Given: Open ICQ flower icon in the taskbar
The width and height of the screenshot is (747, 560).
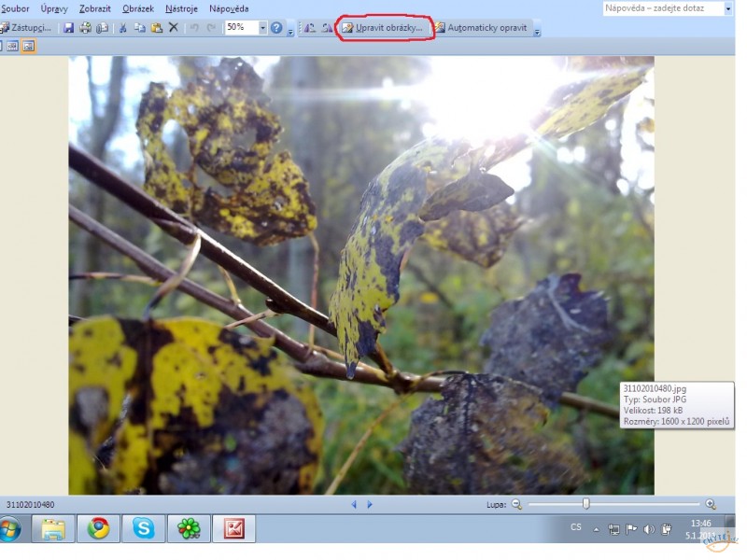Looking at the screenshot, I should click(x=189, y=528).
